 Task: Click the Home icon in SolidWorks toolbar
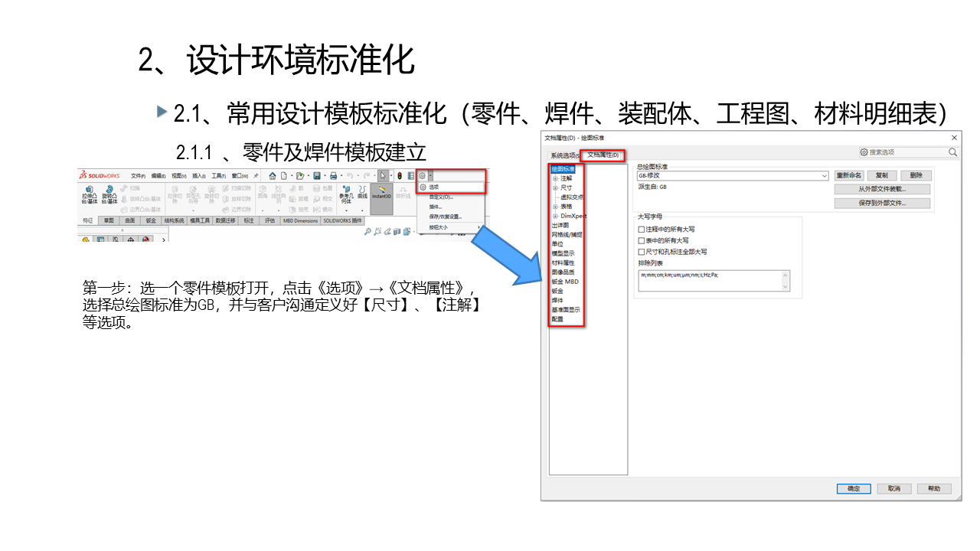272,175
